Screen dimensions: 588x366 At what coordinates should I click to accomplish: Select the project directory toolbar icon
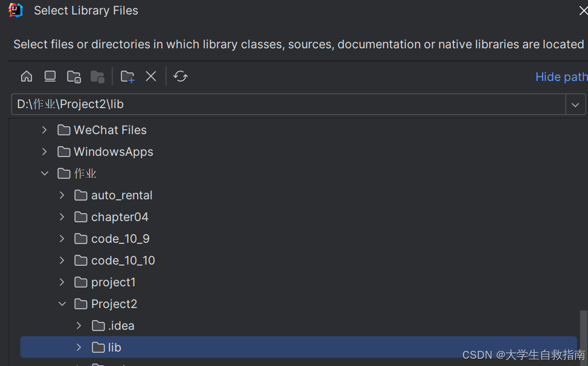(x=74, y=77)
